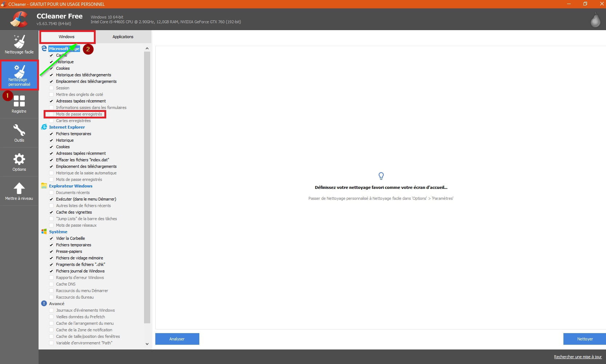This screenshot has height=364, width=606.
Task: Click the Système Windows flag icon
Action: click(x=44, y=231)
